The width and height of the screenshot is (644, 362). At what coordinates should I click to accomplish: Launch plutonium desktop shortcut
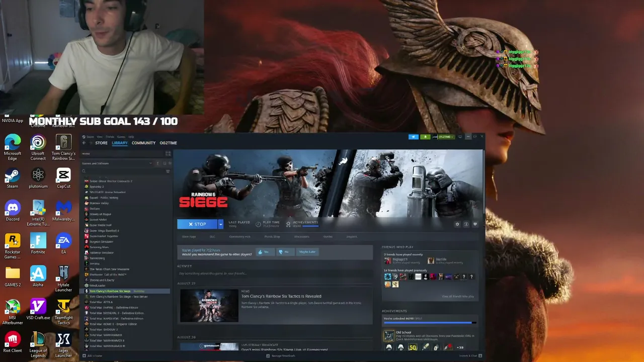pyautogui.click(x=38, y=178)
